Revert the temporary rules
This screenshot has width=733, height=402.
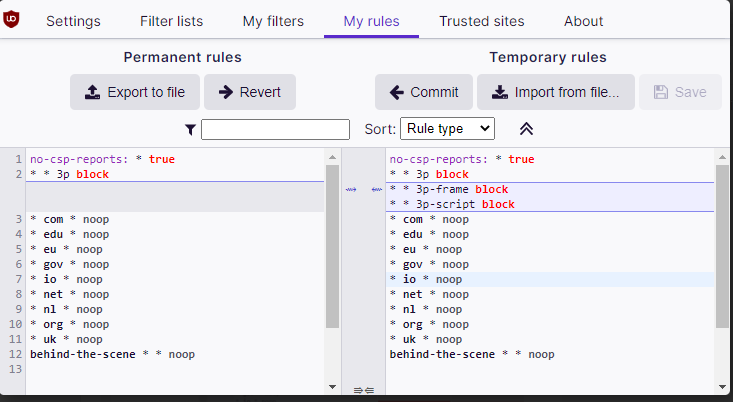[250, 92]
